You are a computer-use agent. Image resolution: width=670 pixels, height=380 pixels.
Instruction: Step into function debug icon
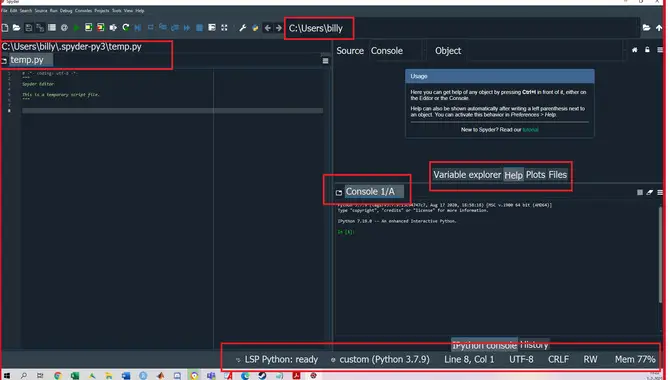(x=163, y=28)
